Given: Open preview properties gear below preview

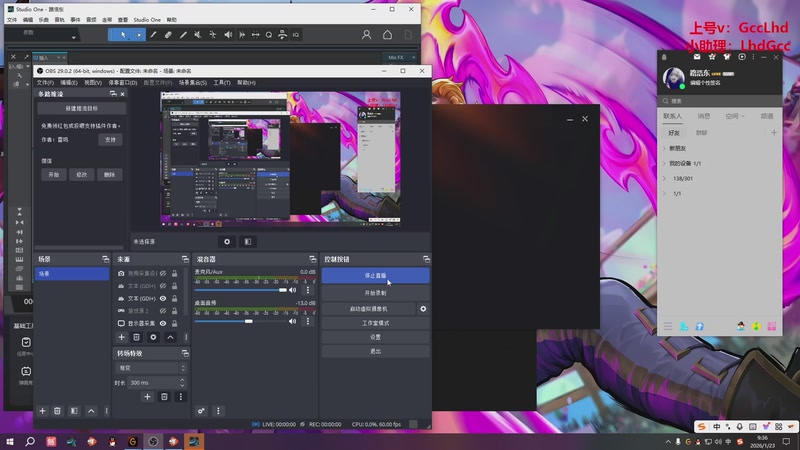Looking at the screenshot, I should tap(227, 242).
